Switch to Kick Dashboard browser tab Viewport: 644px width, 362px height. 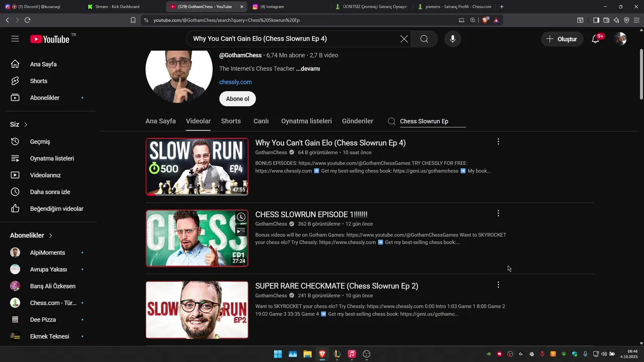click(x=123, y=7)
